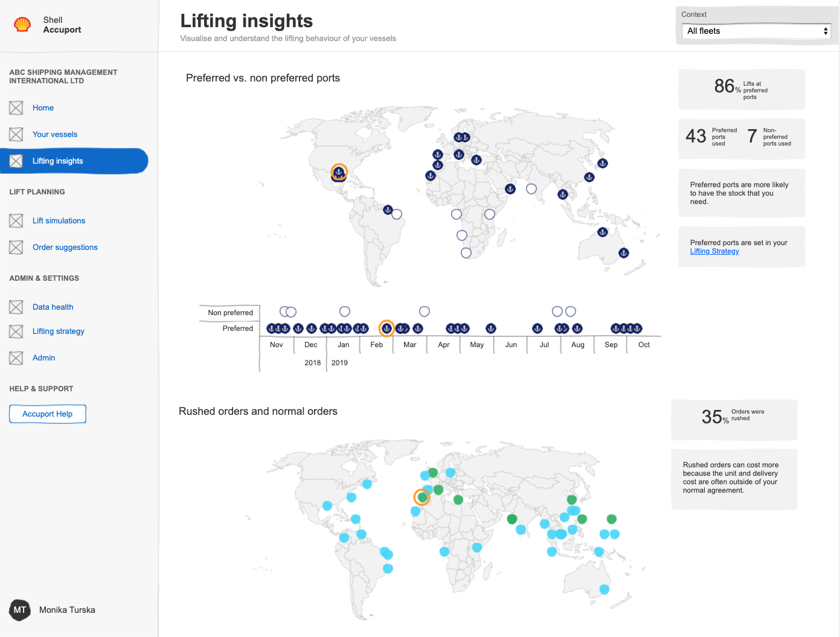
Task: Select the anchor marker on China's east coast
Action: pos(589,177)
